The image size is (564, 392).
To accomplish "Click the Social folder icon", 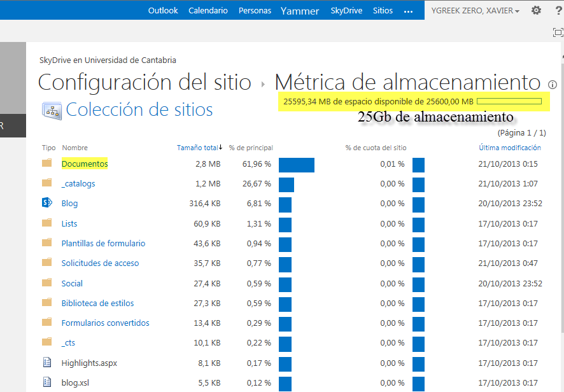I will coord(46,283).
